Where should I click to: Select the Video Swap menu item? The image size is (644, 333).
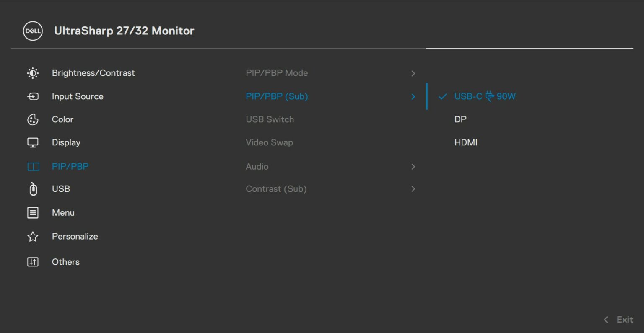(x=270, y=142)
